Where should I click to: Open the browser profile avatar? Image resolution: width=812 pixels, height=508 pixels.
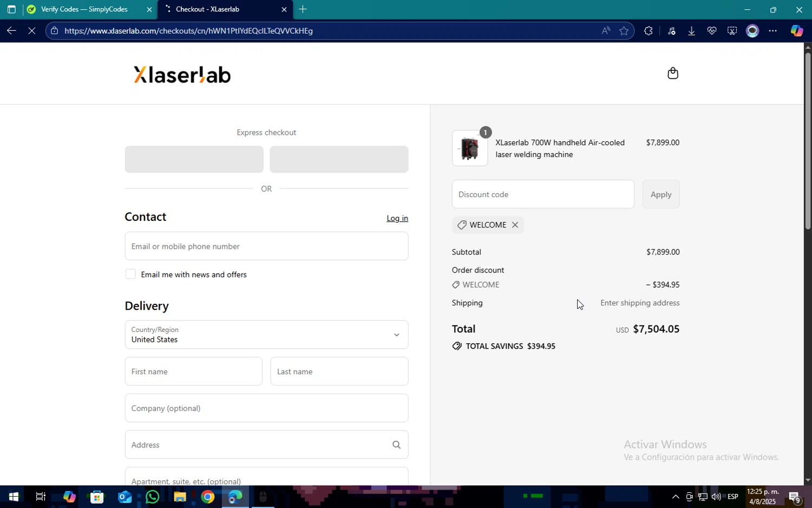pos(752,31)
